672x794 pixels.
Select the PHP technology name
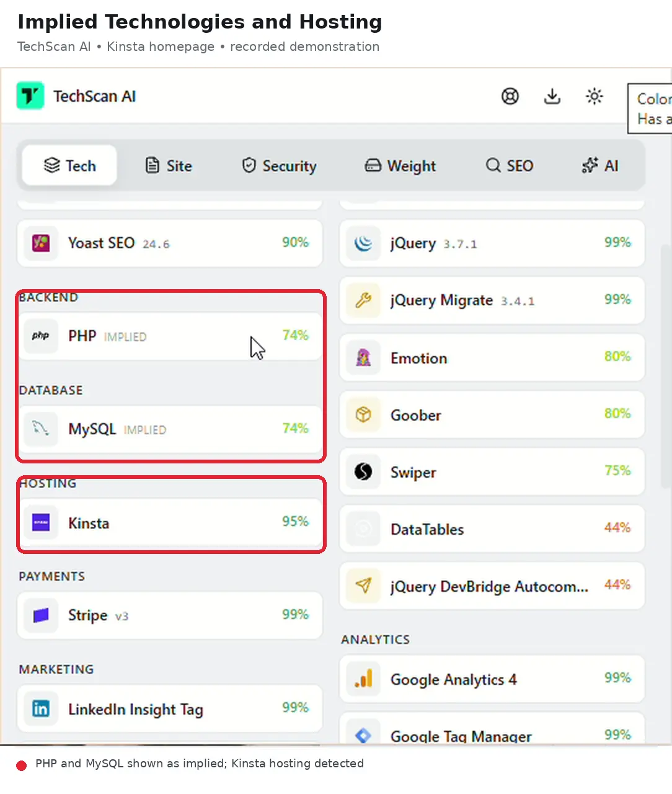[x=82, y=336]
